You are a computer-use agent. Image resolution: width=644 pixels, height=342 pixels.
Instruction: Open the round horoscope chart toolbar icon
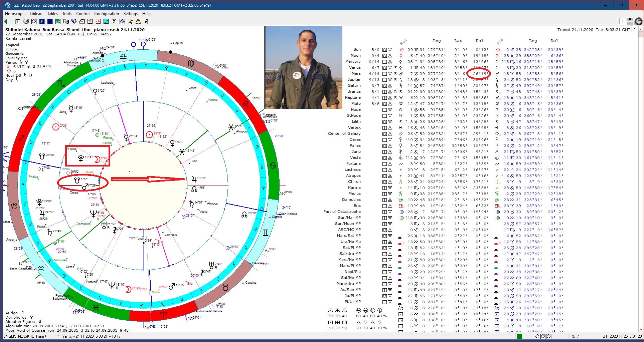pyautogui.click(x=34, y=21)
